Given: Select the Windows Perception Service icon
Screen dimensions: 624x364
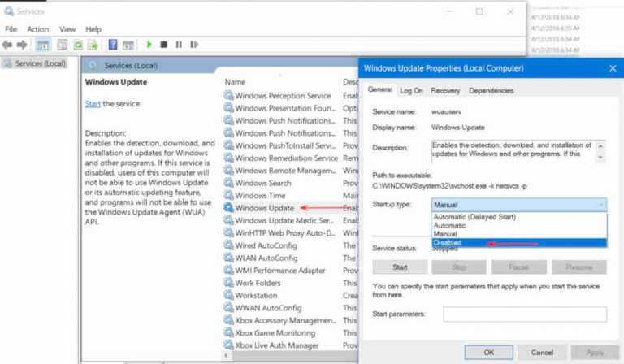Looking at the screenshot, I should 228,96.
